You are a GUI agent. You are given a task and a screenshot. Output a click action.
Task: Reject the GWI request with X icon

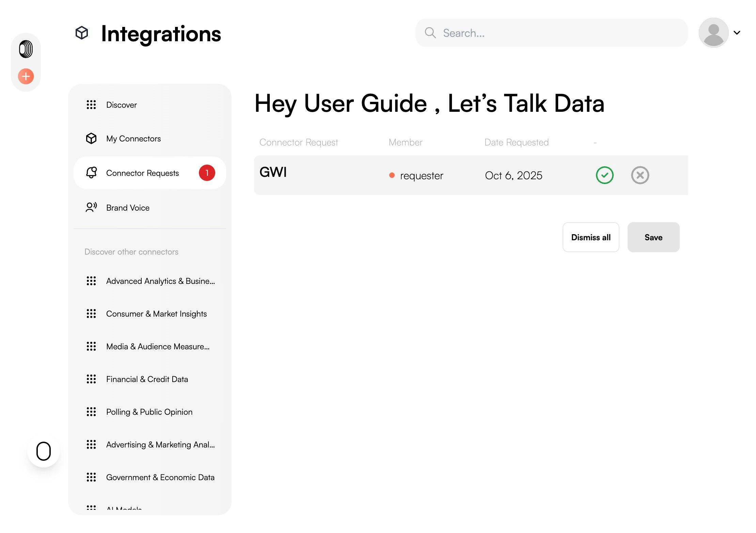[x=640, y=175]
